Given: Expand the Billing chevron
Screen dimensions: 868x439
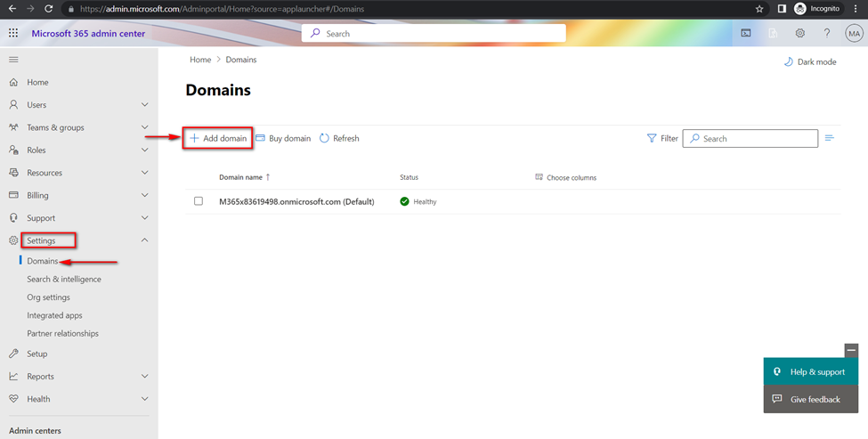Looking at the screenshot, I should (x=145, y=195).
